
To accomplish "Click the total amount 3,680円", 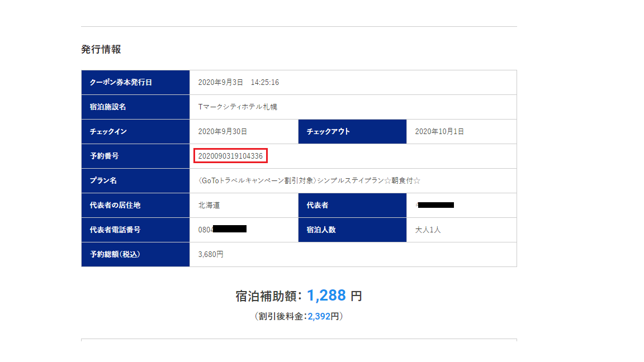I will (211, 254).
